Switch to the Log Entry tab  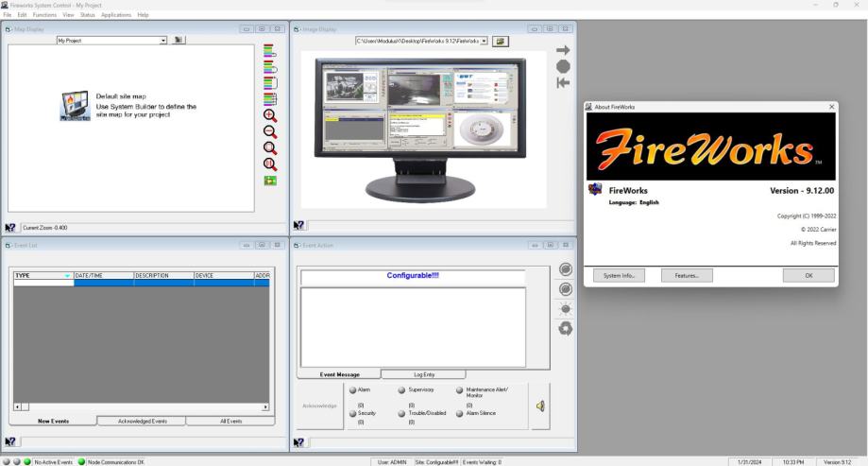tap(424, 374)
